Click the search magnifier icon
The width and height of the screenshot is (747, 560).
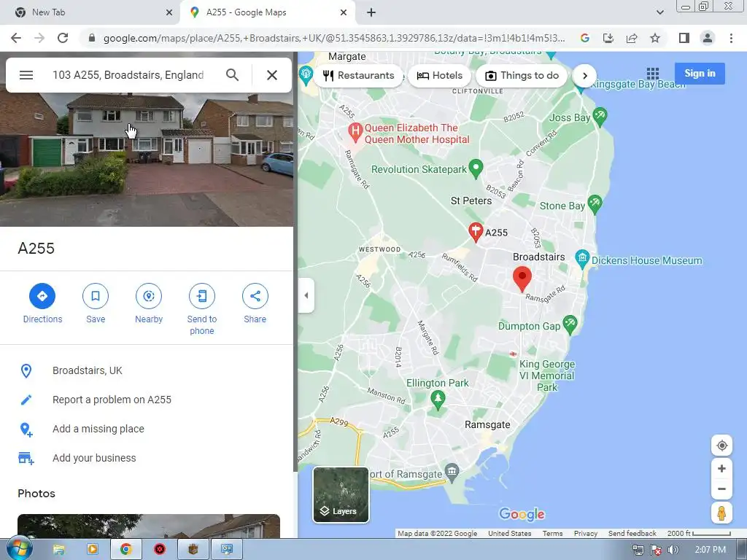[x=232, y=75]
